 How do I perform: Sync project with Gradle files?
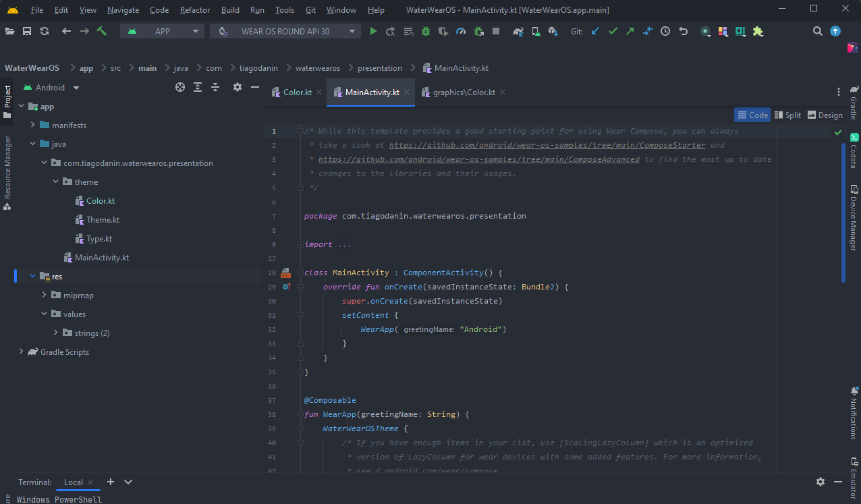tap(518, 31)
